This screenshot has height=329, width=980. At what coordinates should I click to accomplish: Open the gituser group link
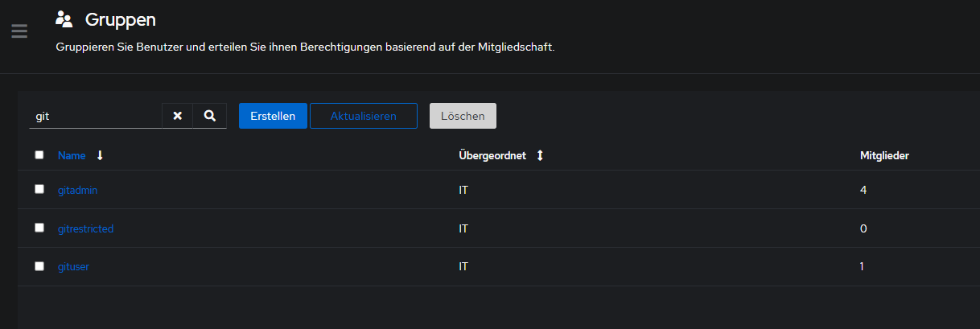tap(73, 266)
